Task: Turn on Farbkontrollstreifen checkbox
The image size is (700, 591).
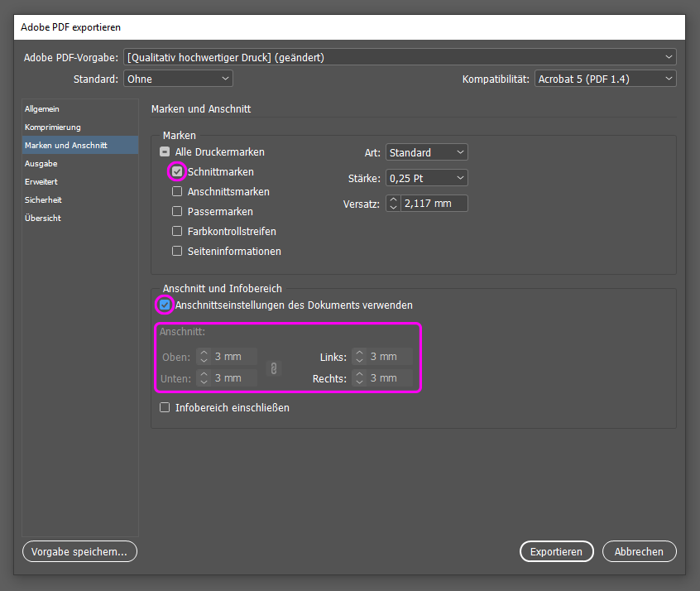Action: coord(177,232)
